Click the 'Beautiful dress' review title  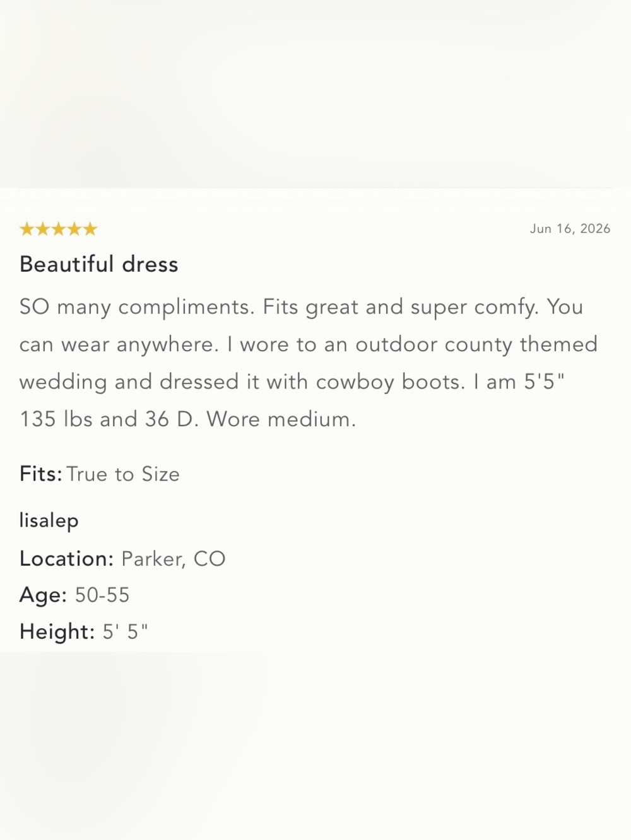pyautogui.click(x=99, y=264)
